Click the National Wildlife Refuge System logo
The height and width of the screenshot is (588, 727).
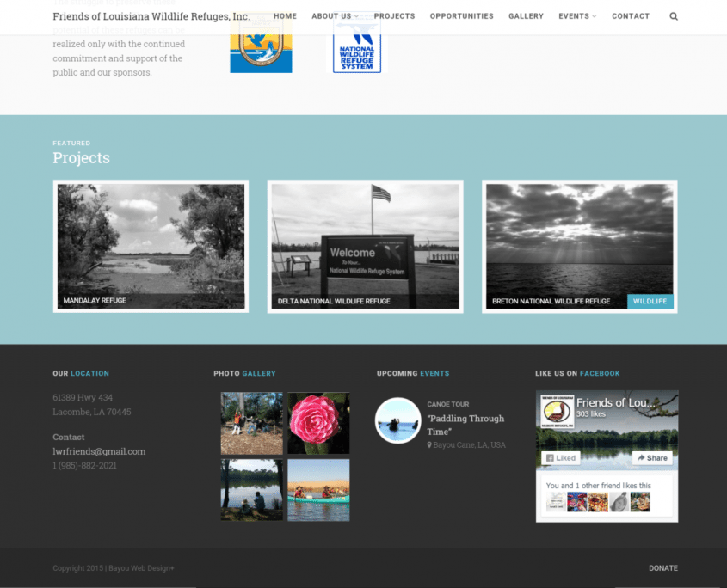tap(357, 42)
